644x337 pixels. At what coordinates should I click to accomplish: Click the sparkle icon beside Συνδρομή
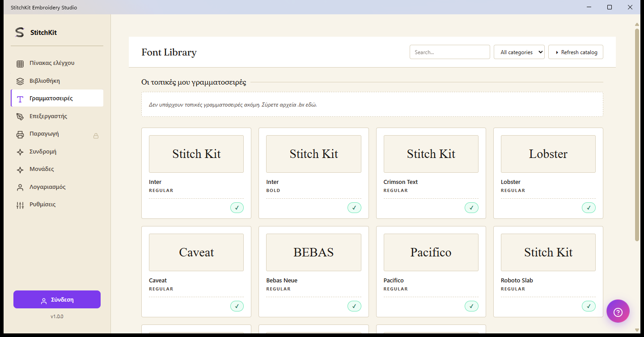[20, 152]
